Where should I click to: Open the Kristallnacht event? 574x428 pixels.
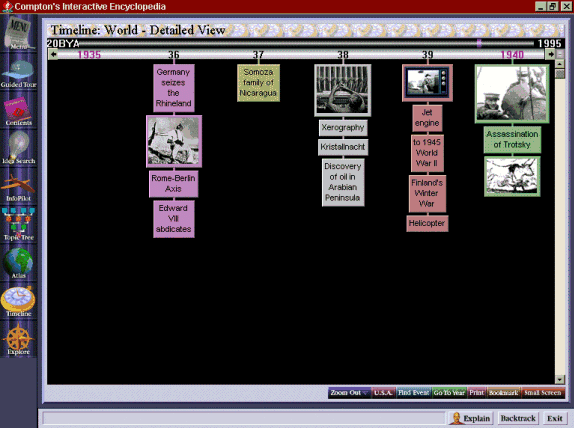tap(343, 147)
